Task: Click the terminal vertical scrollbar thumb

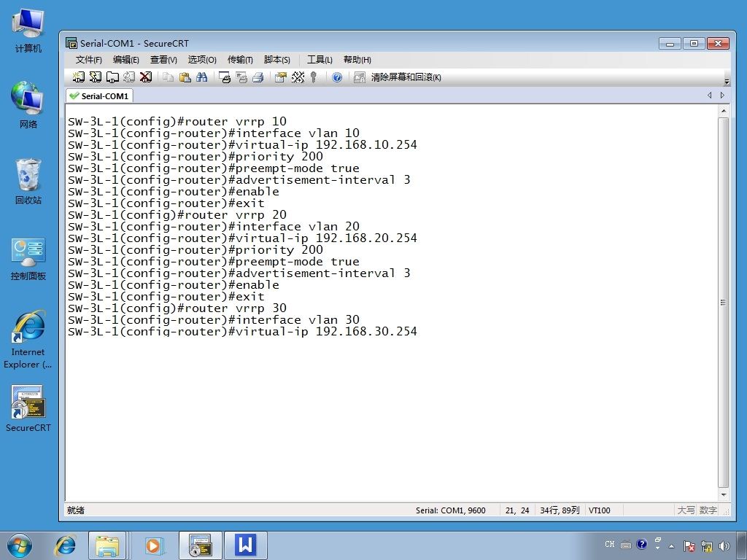Action: [x=723, y=303]
